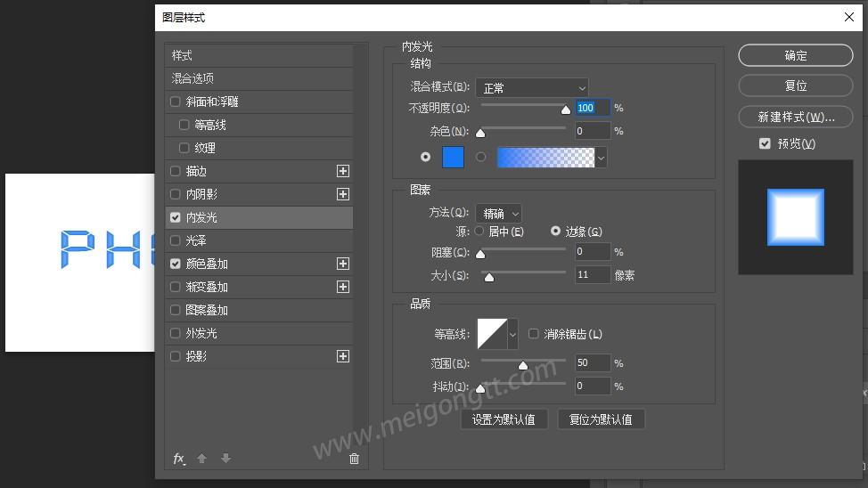
Task: Click the 新建样式 button
Action: coord(796,117)
